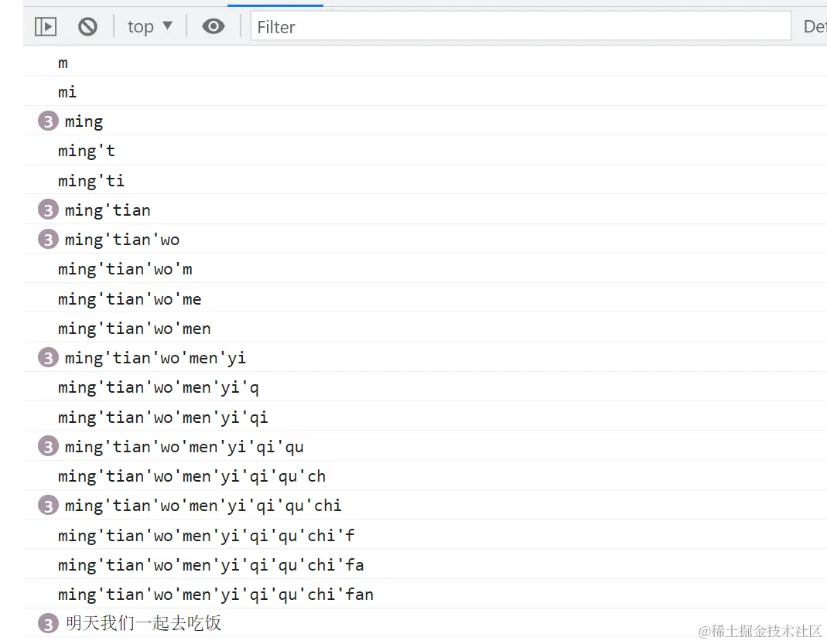
Task: Select the log text ending in "qu'chi"
Action: [203, 506]
